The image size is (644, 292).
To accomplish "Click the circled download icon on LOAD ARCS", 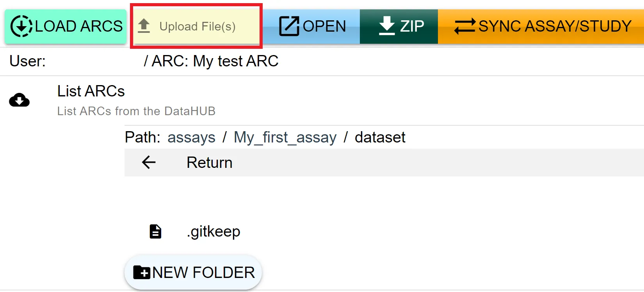I will (21, 26).
